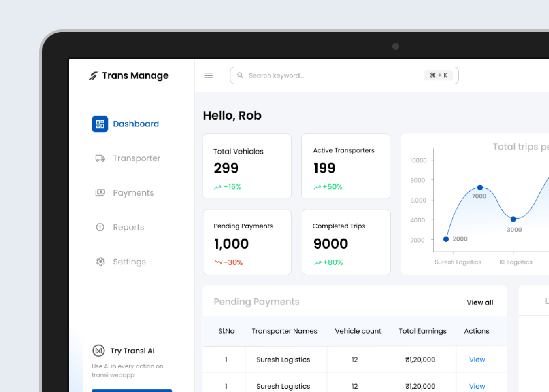The height and width of the screenshot is (392, 549).
Task: Toggle the sidebar with the hamburger menu
Action: pos(208,76)
